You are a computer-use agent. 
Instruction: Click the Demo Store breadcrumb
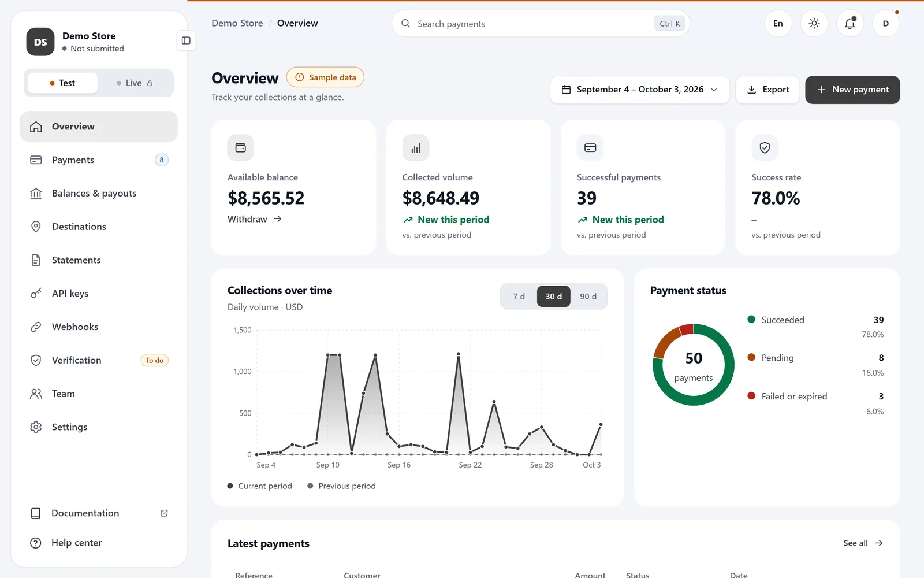tap(237, 23)
